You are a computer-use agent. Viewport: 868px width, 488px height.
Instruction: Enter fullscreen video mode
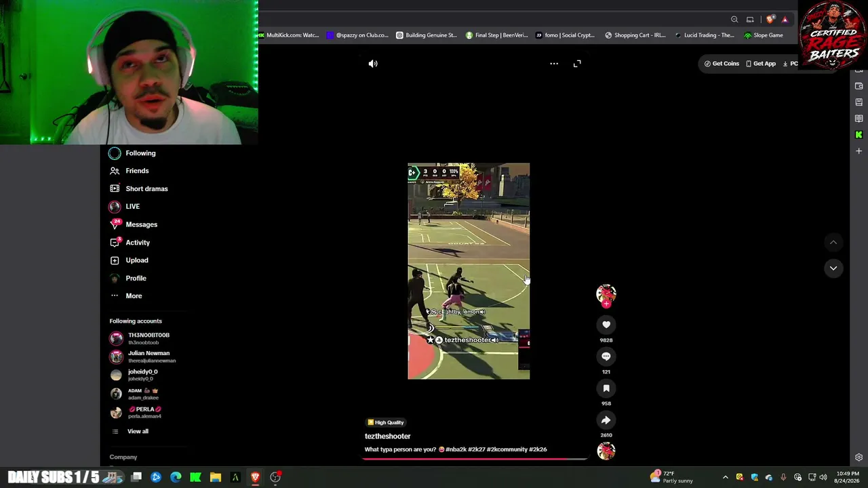tap(577, 64)
